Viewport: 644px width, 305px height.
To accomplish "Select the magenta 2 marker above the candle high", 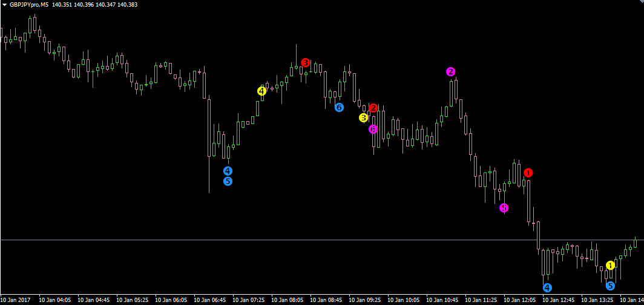I will pyautogui.click(x=451, y=72).
